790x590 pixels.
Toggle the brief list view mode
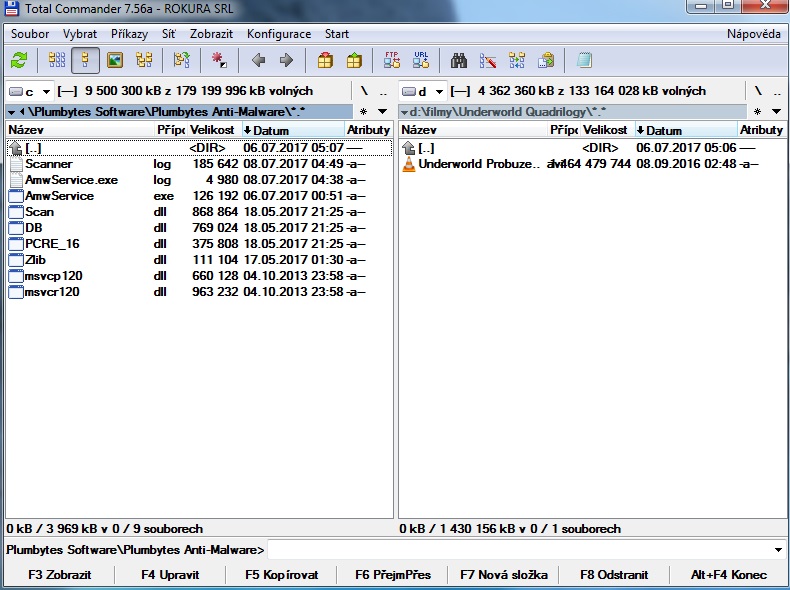(x=57, y=60)
